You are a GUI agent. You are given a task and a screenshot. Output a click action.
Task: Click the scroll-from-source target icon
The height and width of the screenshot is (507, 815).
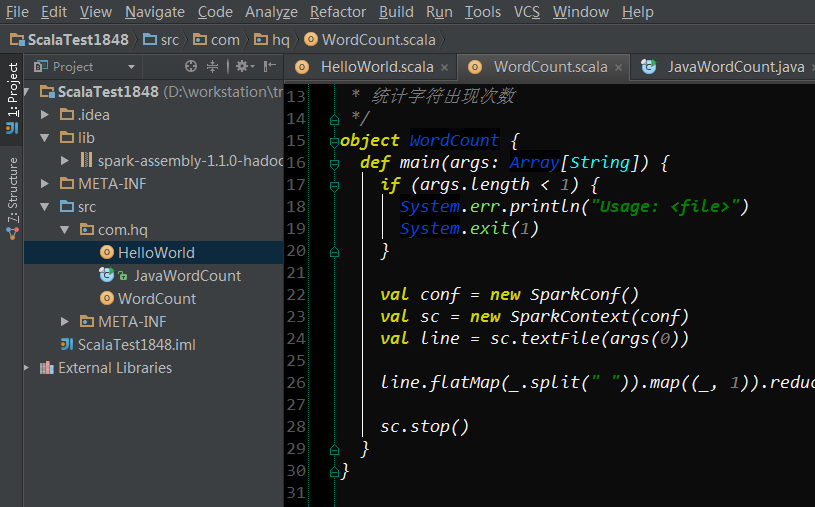[191, 66]
